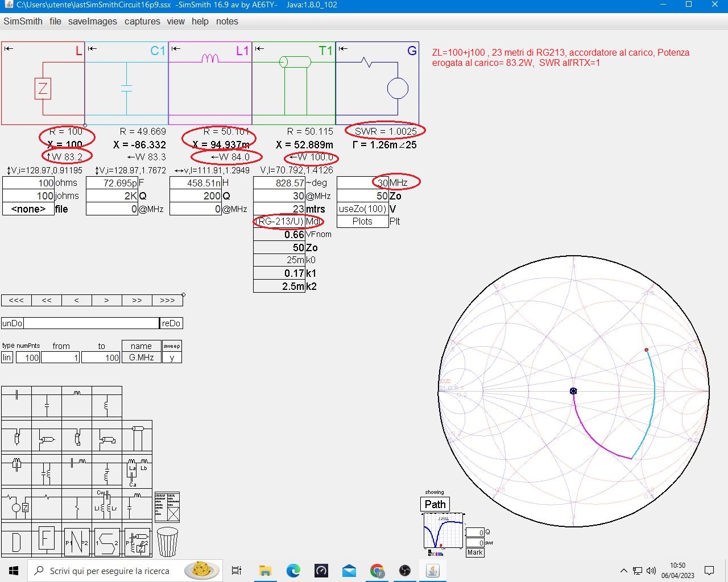Toggle the showing Path display button

click(x=435, y=504)
